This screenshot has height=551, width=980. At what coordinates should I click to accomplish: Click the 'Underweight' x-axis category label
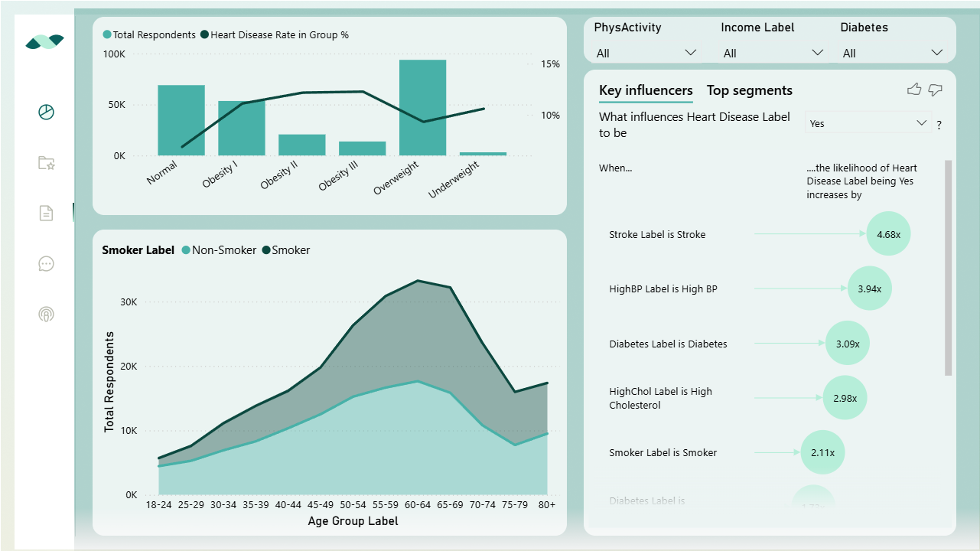[x=454, y=179]
